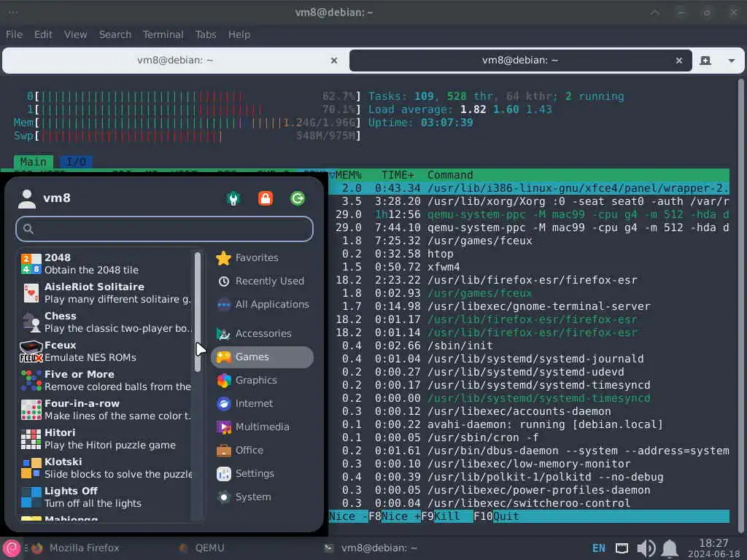This screenshot has height=560, width=747.
Task: Launch the 2048 game icon
Action: tap(31, 264)
